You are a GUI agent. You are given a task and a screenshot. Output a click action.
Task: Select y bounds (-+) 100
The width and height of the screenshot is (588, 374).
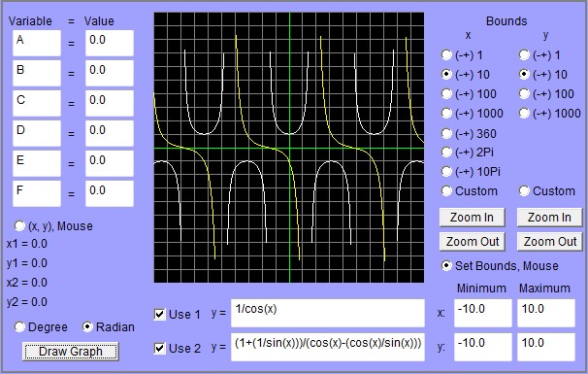(x=524, y=94)
